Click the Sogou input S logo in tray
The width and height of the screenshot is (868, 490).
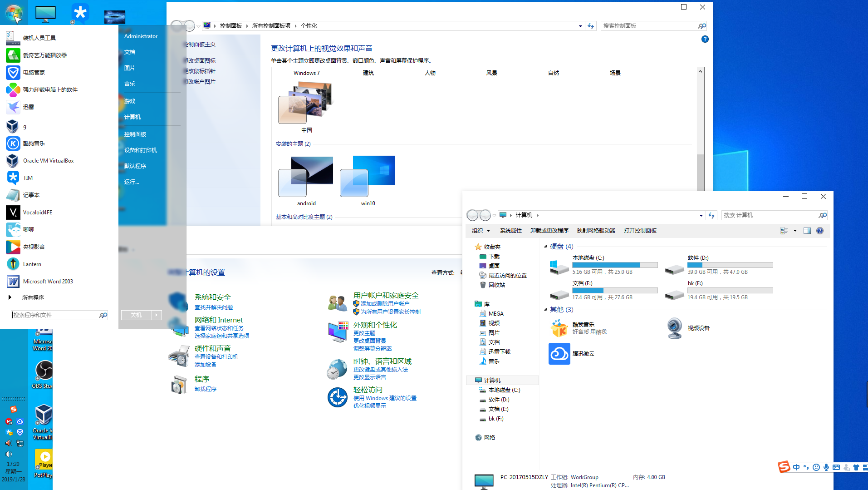pyautogui.click(x=784, y=467)
